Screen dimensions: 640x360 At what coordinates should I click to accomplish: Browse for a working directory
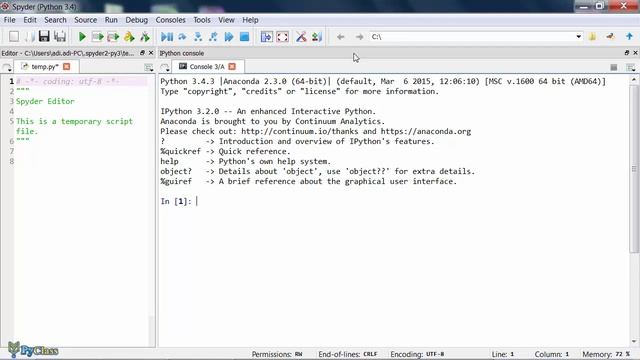593,37
